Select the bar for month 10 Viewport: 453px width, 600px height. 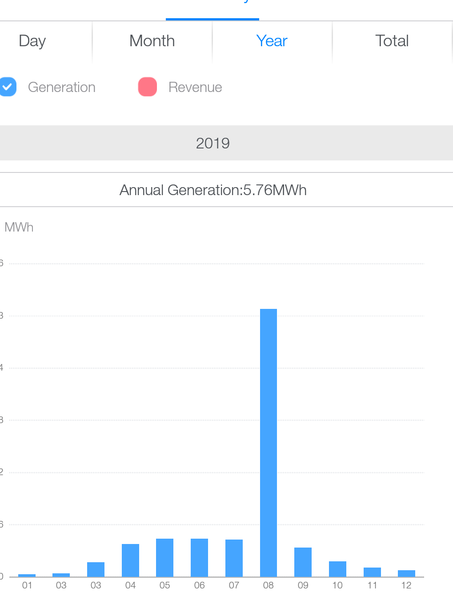(337, 569)
